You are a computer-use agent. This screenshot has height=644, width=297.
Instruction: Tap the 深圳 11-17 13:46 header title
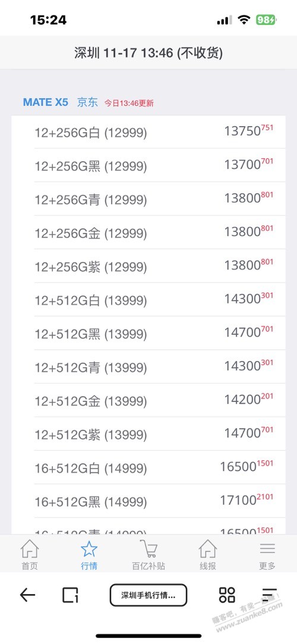point(148,52)
